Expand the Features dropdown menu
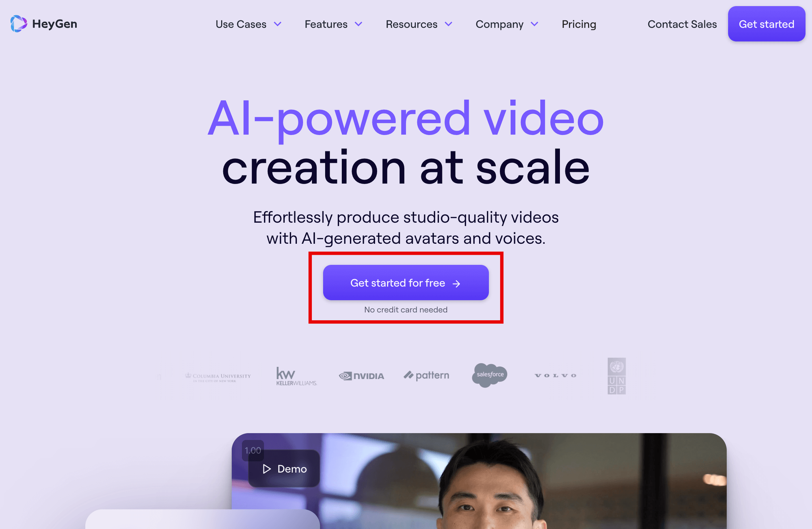 (x=333, y=24)
